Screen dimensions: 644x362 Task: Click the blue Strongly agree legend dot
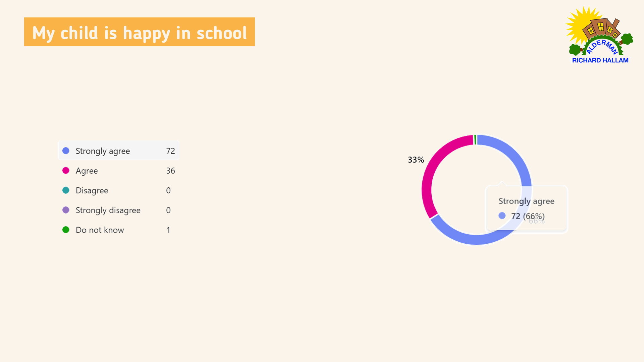(x=66, y=151)
